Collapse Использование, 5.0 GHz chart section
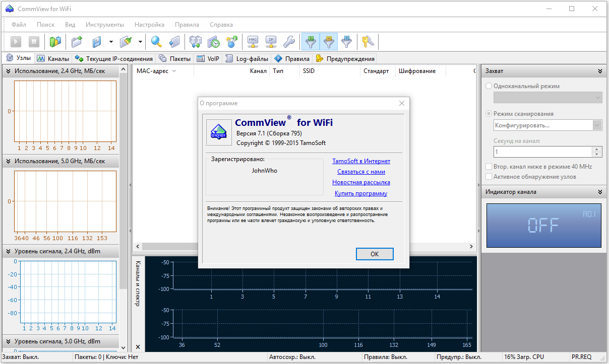 coord(9,161)
